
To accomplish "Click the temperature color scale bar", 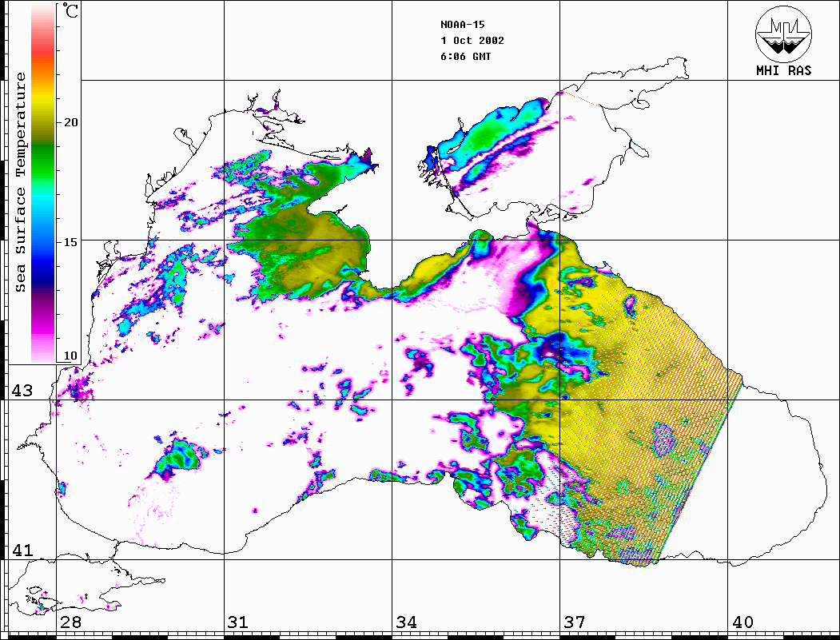I will pyautogui.click(x=43, y=183).
